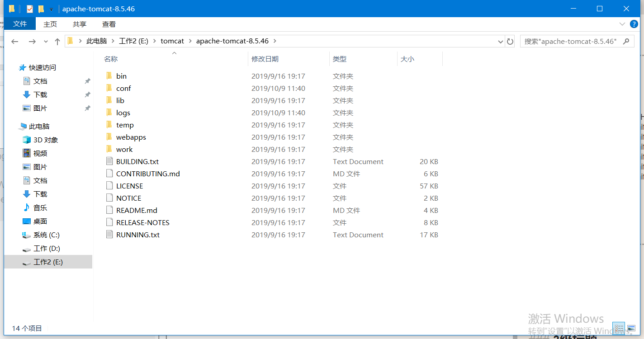The image size is (644, 339).
Task: Select the lib folder icon
Action: [x=109, y=100]
